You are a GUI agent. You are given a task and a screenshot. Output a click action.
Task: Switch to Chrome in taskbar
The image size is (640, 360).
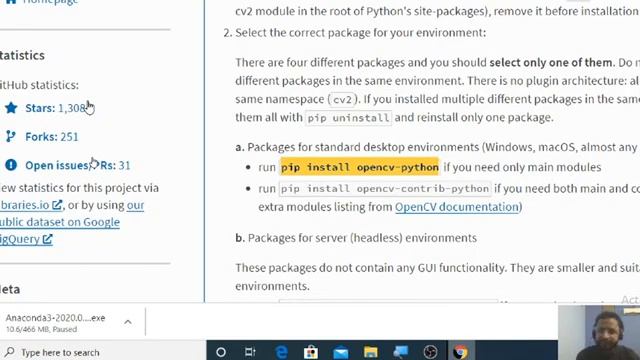460,352
